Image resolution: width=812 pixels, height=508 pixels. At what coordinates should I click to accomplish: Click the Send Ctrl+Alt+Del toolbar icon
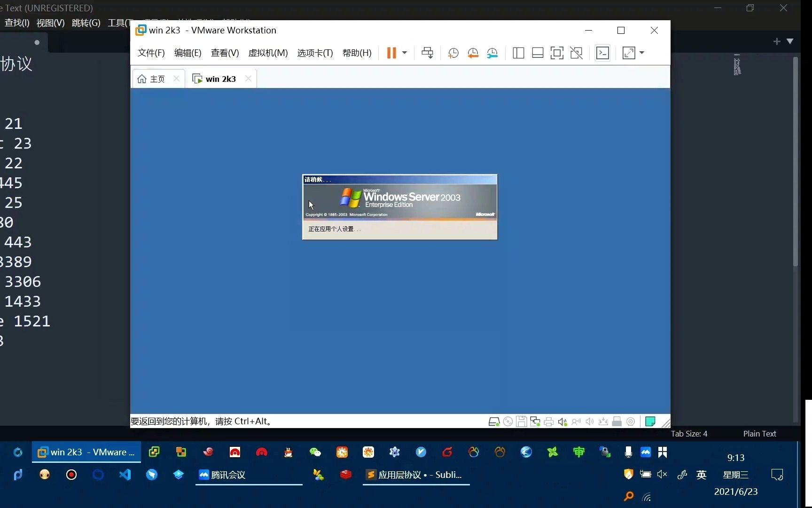(427, 53)
